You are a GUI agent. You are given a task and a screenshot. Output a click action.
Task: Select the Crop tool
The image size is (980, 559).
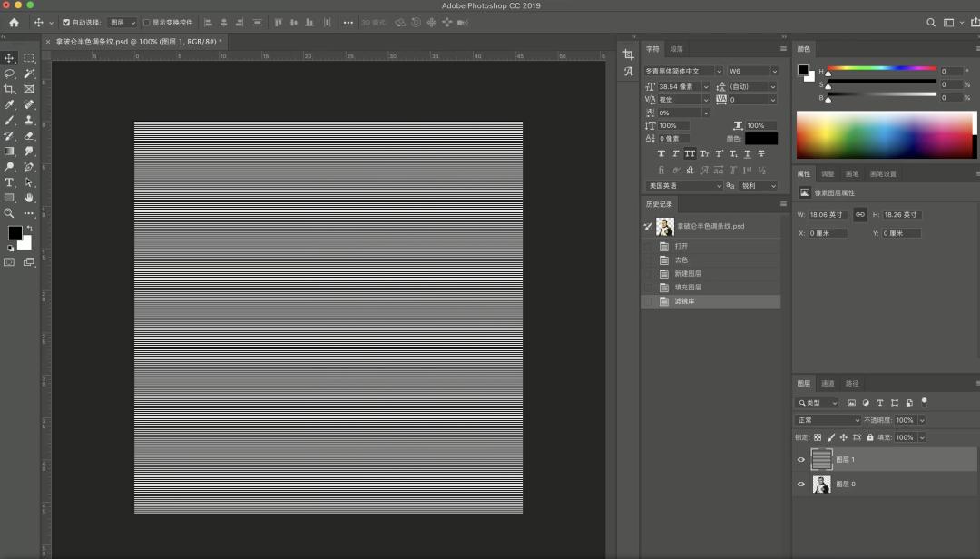click(9, 90)
